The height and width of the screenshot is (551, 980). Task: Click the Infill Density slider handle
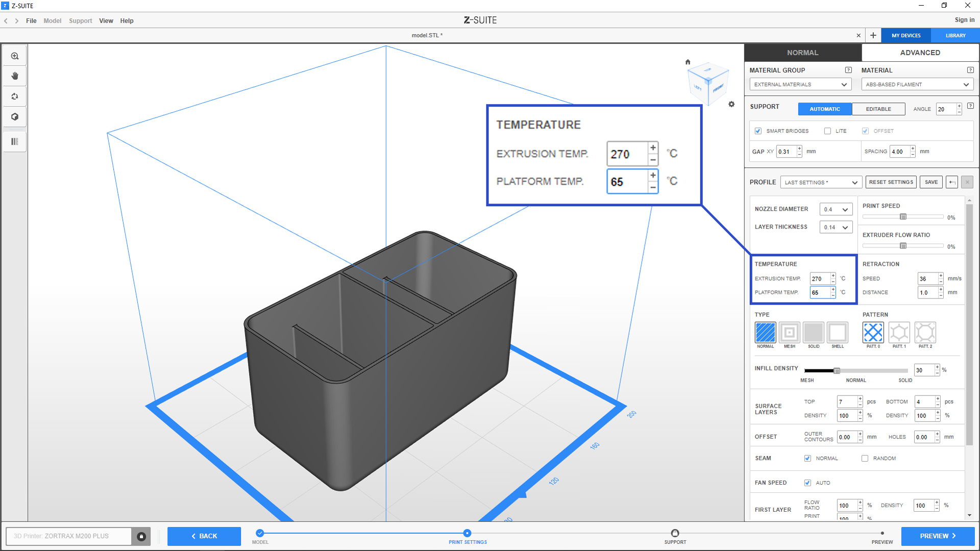(x=837, y=371)
